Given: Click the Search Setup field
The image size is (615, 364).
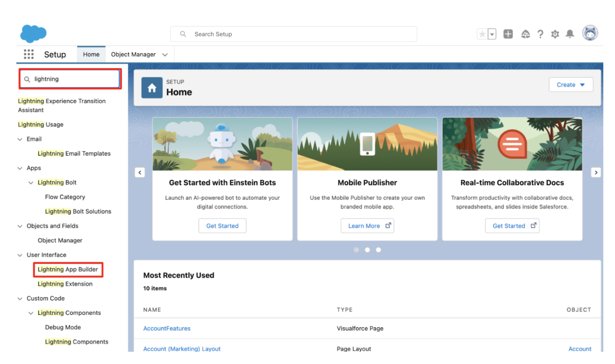Looking at the screenshot, I should (293, 34).
